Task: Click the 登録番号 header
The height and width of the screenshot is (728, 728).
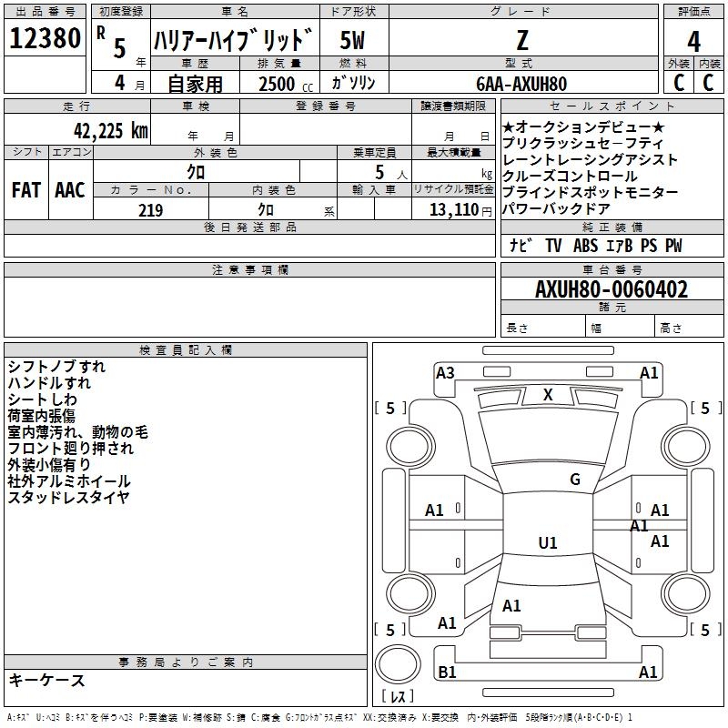Action: coord(326,106)
